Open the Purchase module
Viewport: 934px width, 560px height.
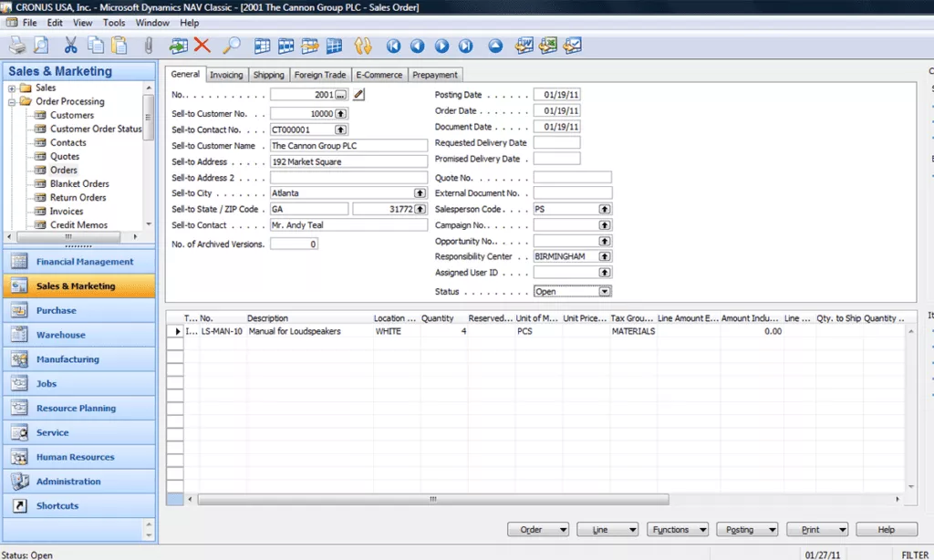click(79, 310)
